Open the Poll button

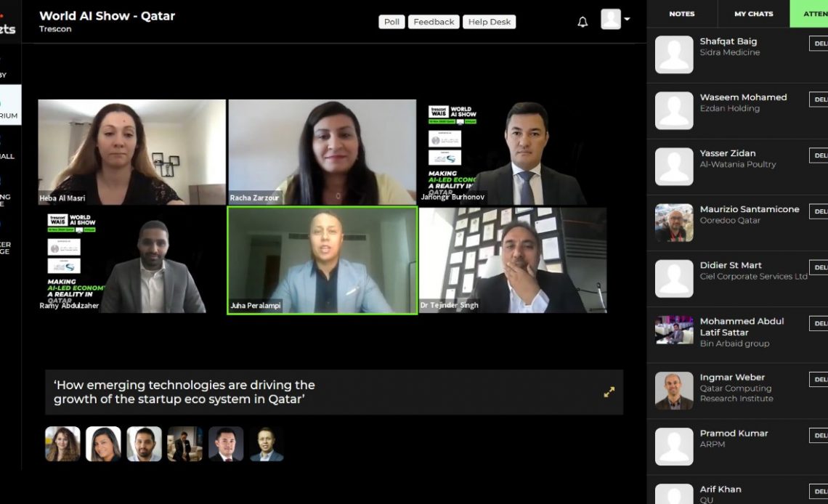[391, 22]
